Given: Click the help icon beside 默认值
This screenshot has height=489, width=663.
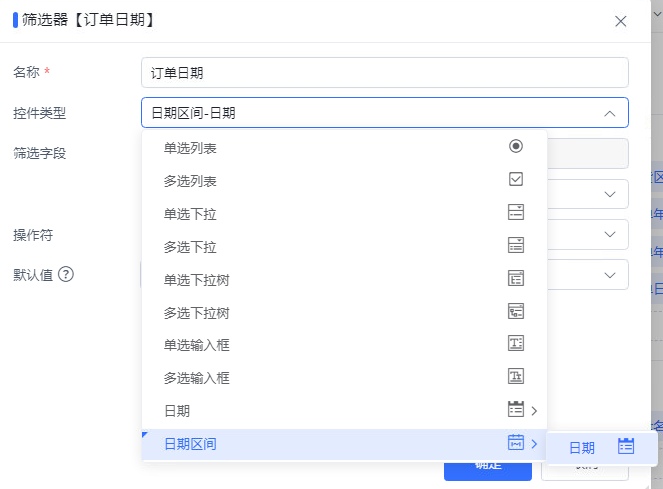Looking at the screenshot, I should [x=66, y=275].
